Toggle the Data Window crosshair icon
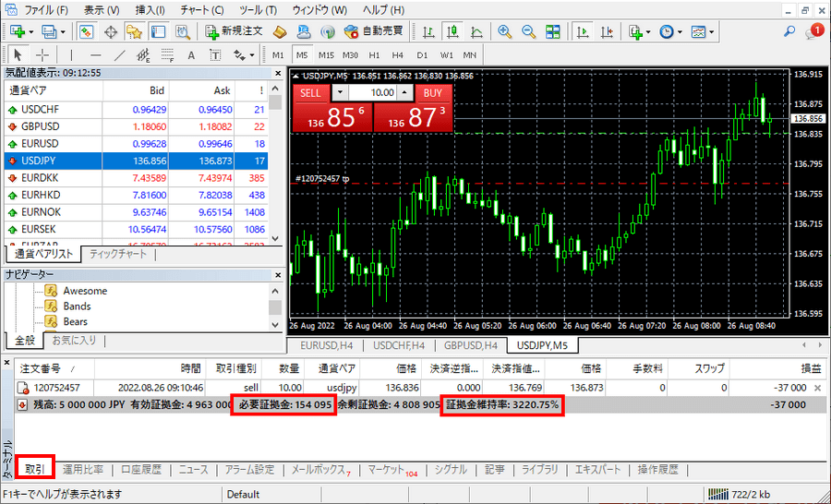The image size is (831, 504). pyautogui.click(x=111, y=31)
